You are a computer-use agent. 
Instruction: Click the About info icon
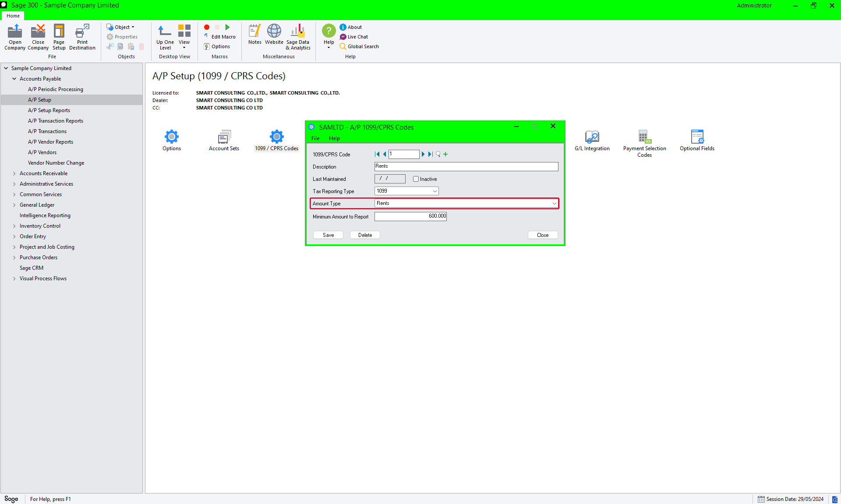[x=343, y=27]
